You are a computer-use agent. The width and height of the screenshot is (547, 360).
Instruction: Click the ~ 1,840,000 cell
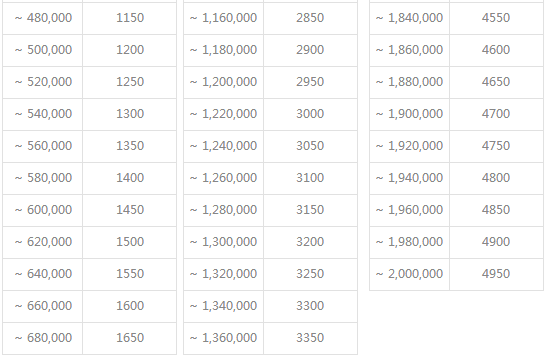[x=410, y=18]
